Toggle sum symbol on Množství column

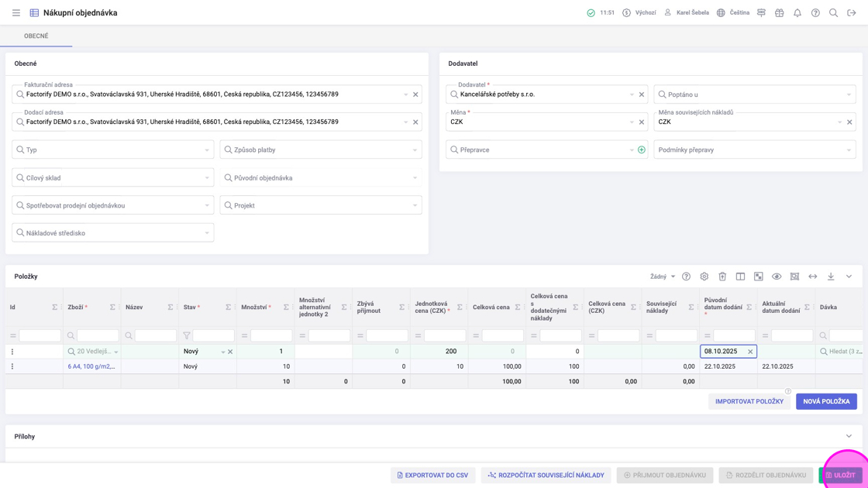pos(286,308)
